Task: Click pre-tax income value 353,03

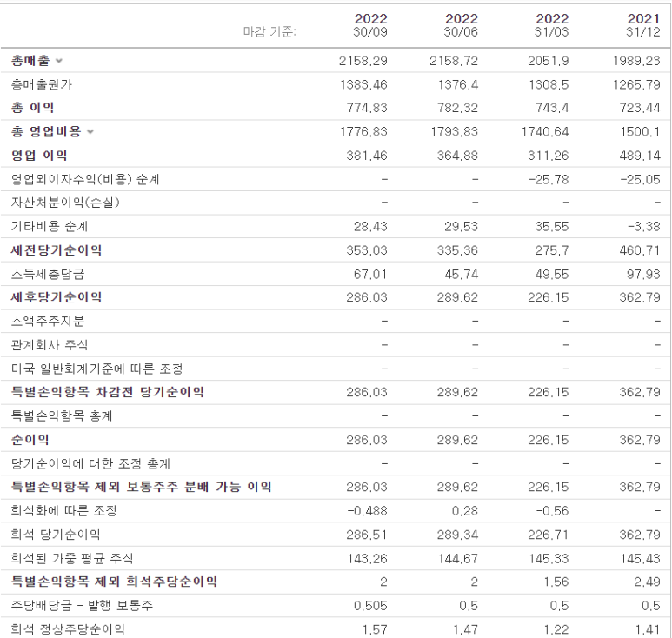Action: (367, 250)
